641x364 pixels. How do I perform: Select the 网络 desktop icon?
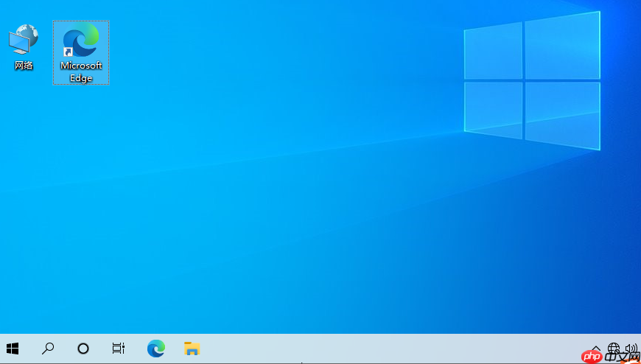(24, 46)
